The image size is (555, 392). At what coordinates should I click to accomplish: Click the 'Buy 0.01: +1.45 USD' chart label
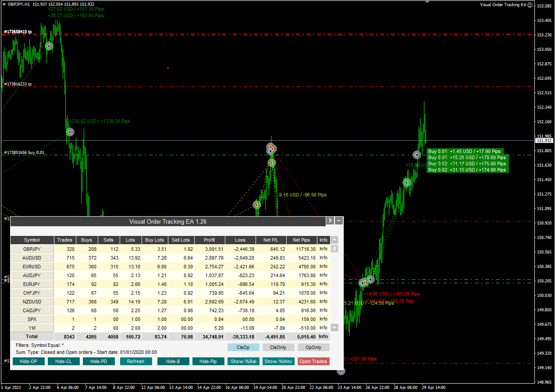[x=464, y=151]
